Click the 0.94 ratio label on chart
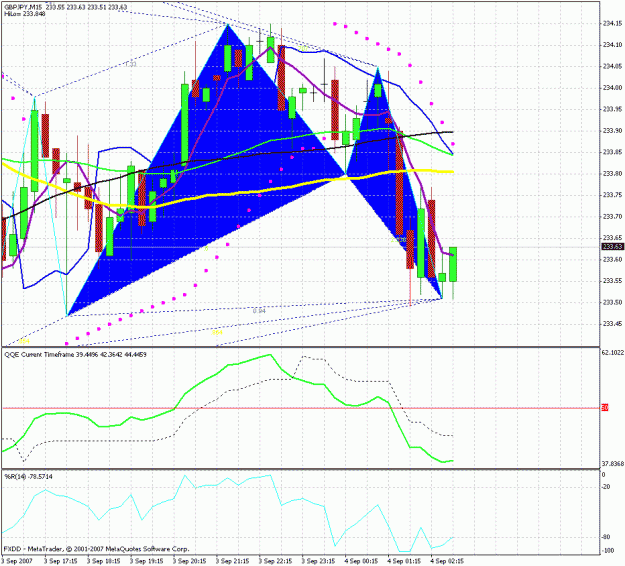The height and width of the screenshot is (566, 625). [259, 311]
